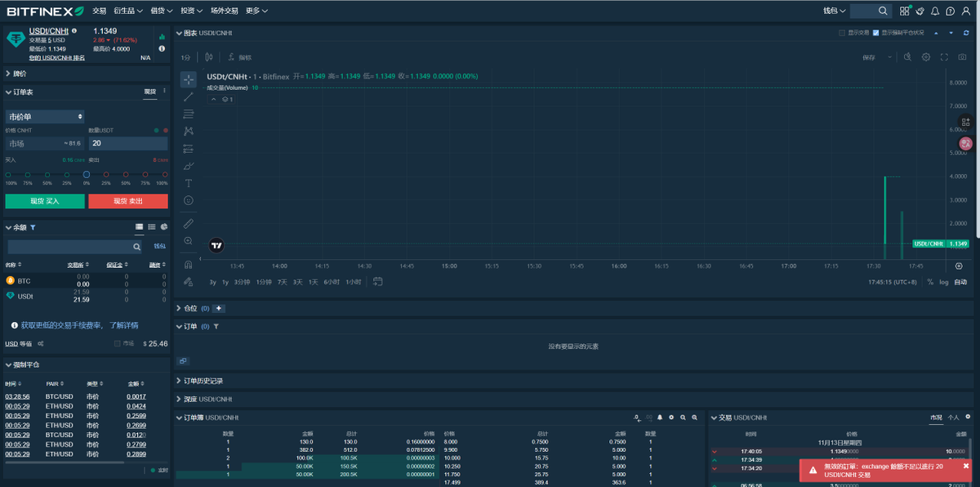Expand the 订单历史记录 section
980x487 pixels.
(203, 381)
